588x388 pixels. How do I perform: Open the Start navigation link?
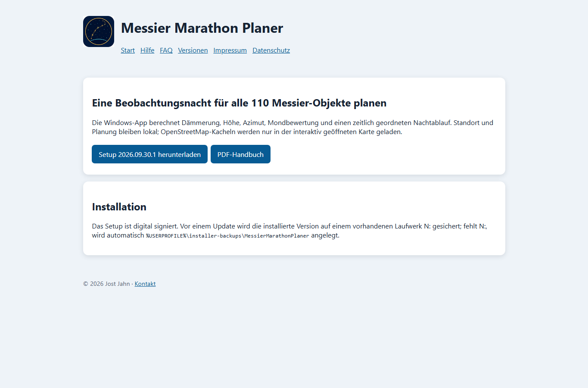click(x=128, y=50)
